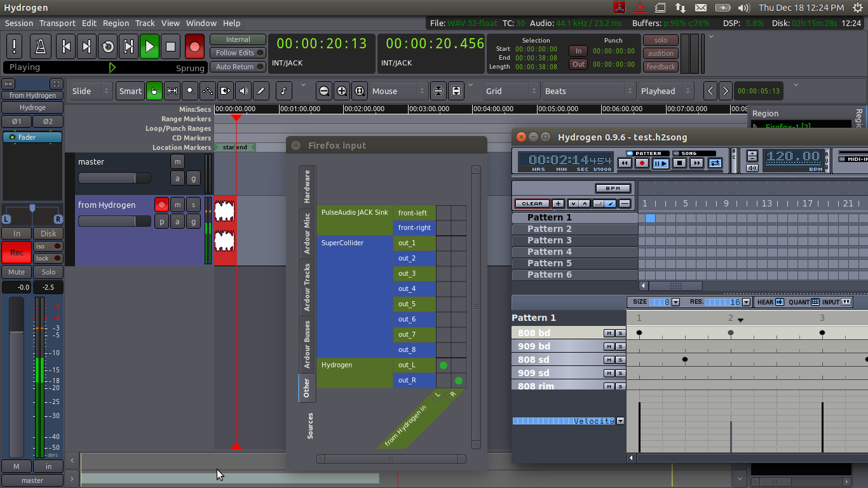The width and height of the screenshot is (868, 488).
Task: Nudge forward with right arrow button
Action: (x=726, y=91)
